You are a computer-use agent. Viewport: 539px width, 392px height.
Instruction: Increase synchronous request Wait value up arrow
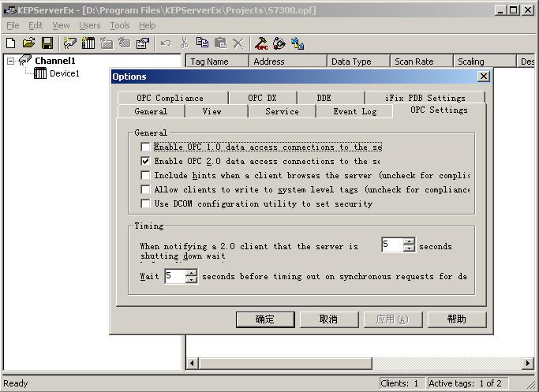click(x=191, y=273)
